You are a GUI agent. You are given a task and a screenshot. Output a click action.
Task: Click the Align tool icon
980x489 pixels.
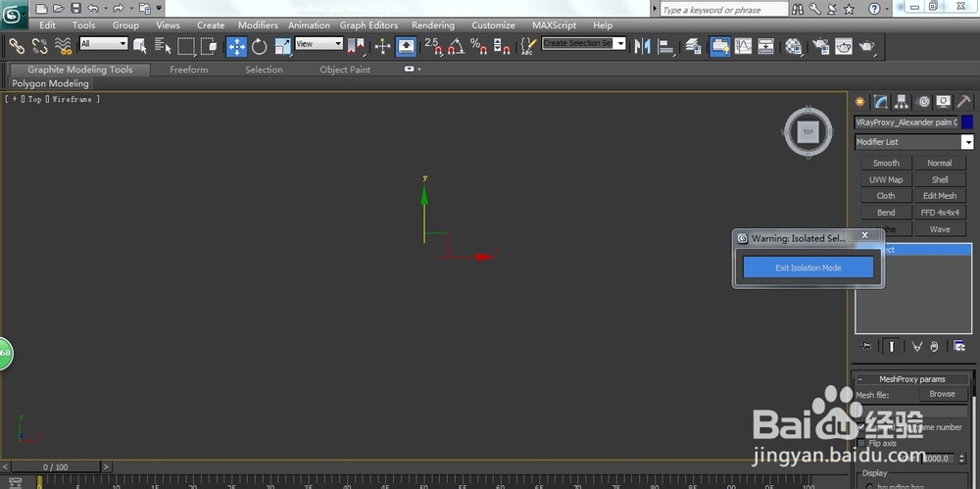tap(666, 46)
